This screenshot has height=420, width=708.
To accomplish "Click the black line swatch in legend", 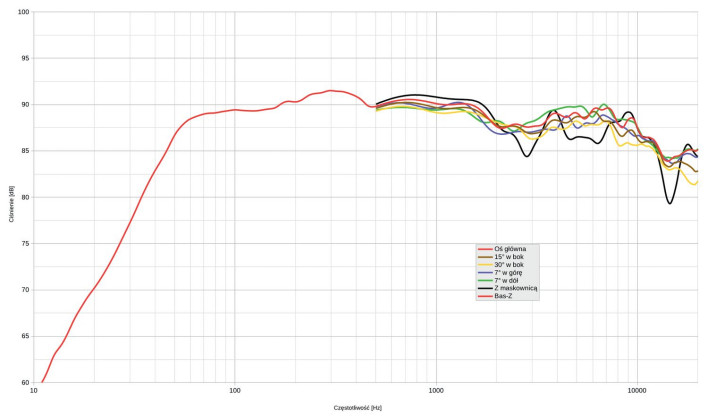I will coord(485,288).
